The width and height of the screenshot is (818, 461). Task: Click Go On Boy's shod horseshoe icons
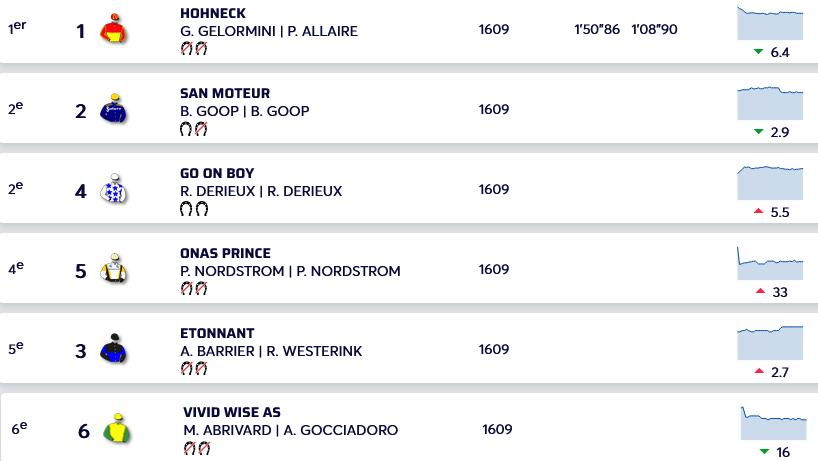pyautogui.click(x=194, y=209)
